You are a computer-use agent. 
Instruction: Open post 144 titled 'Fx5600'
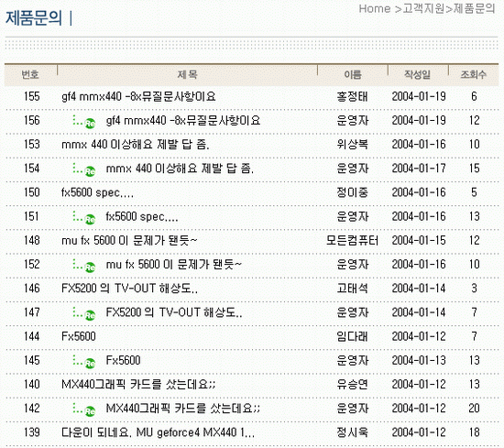(x=79, y=336)
